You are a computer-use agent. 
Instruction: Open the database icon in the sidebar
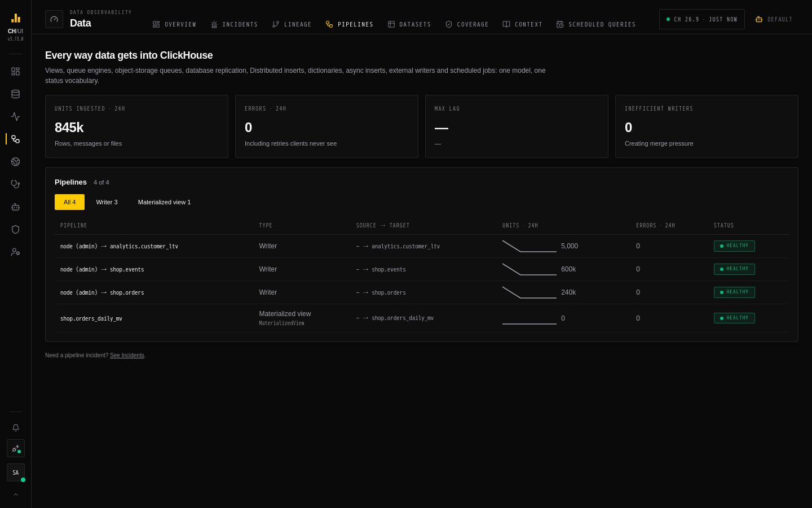pyautogui.click(x=15, y=94)
